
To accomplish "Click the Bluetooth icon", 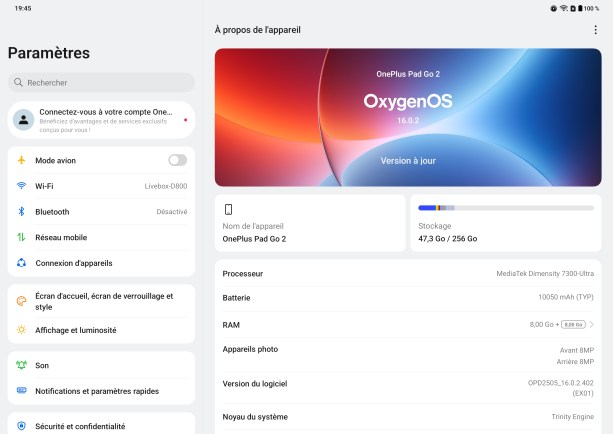I will pyautogui.click(x=22, y=212).
